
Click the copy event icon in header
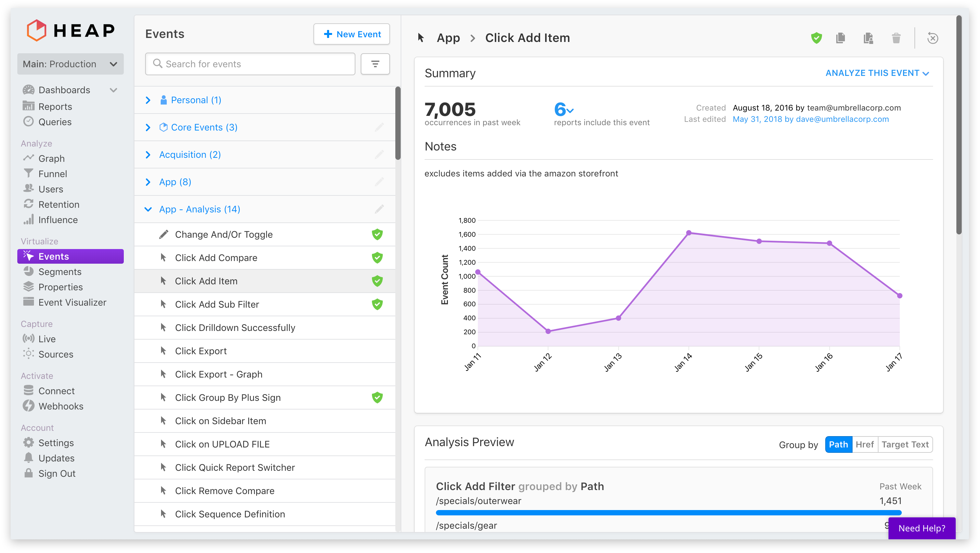[x=840, y=38]
